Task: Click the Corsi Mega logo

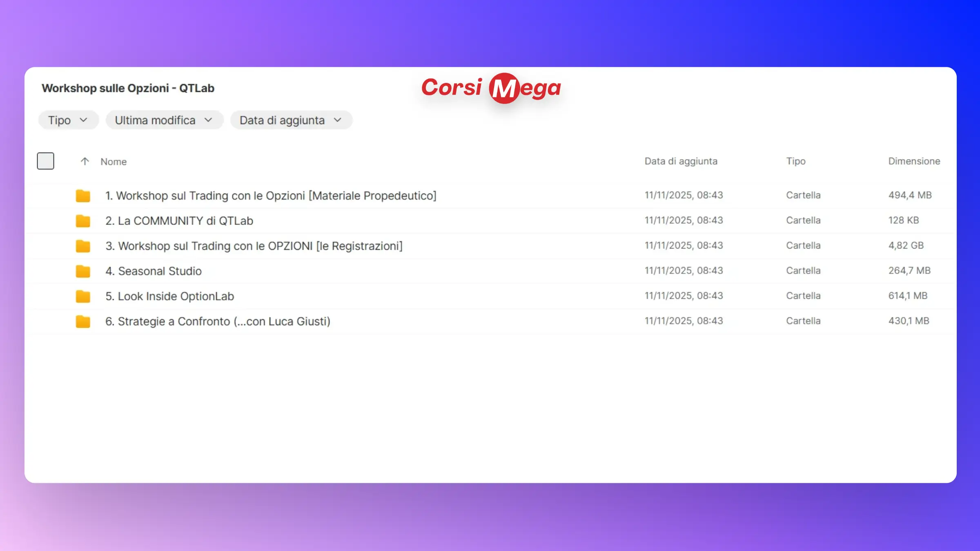Action: click(491, 88)
